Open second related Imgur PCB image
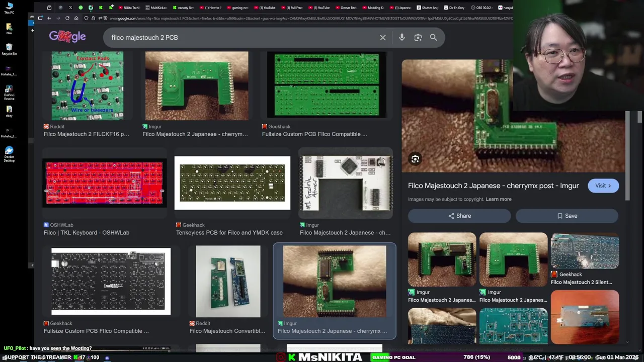Screen dimensions: 644x362 (513, 259)
